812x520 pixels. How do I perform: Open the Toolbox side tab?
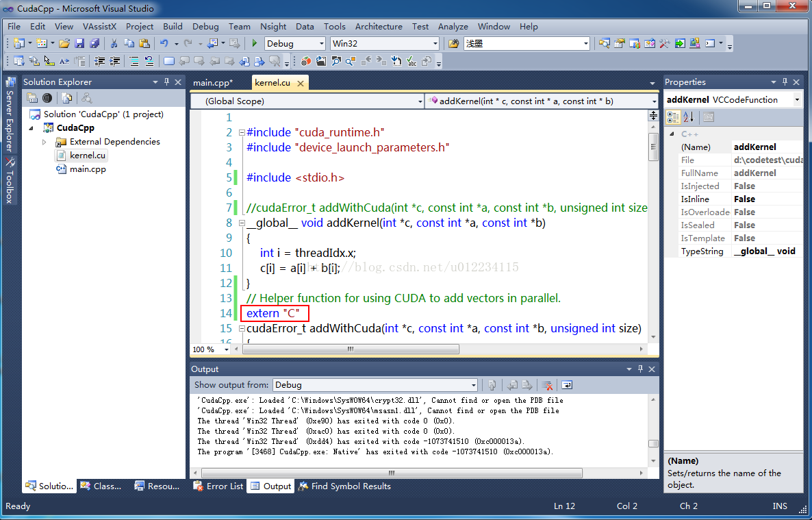coord(10,180)
